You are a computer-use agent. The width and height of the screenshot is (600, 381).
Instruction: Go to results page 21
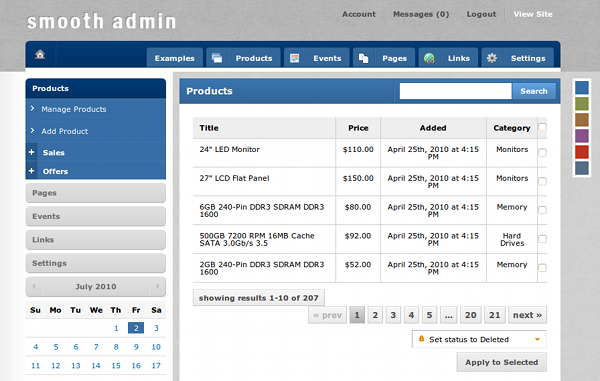tap(494, 315)
